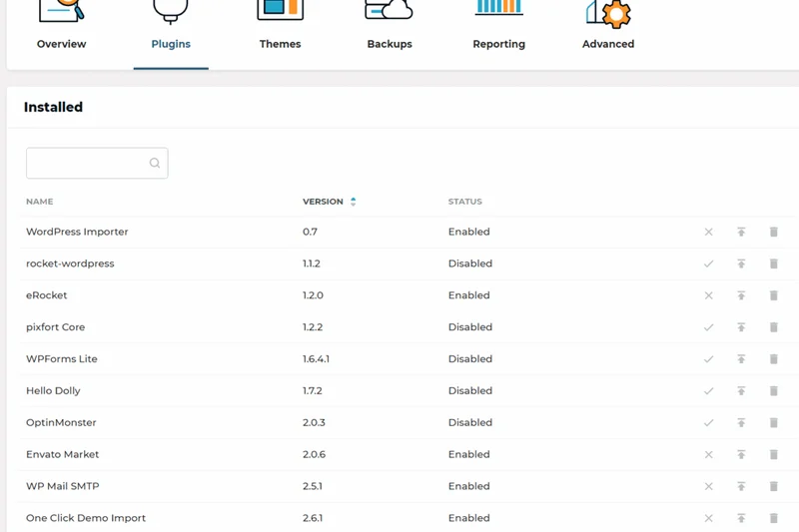Update One Click Demo Import icon
The width and height of the screenshot is (799, 532).
tap(741, 518)
